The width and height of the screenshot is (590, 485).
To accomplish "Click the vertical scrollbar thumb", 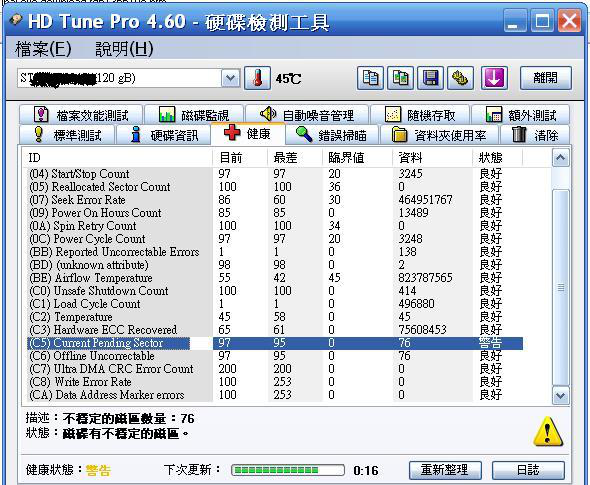I will pos(560,287).
